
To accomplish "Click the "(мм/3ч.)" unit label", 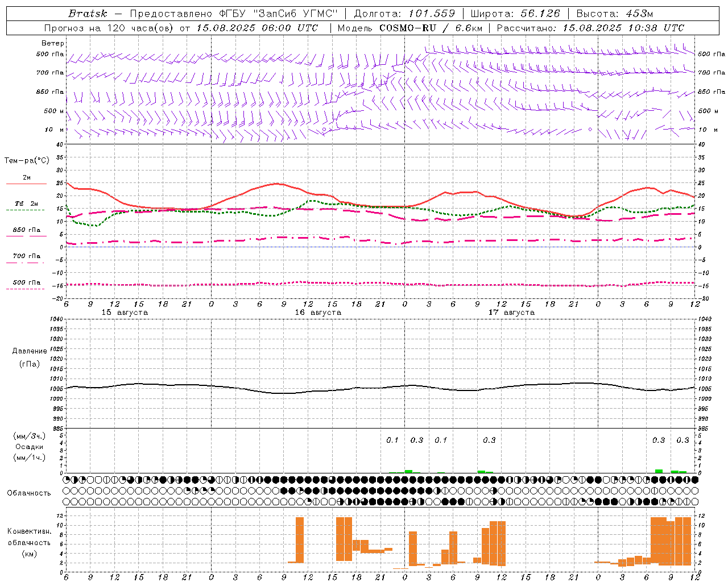I will click(x=30, y=436).
